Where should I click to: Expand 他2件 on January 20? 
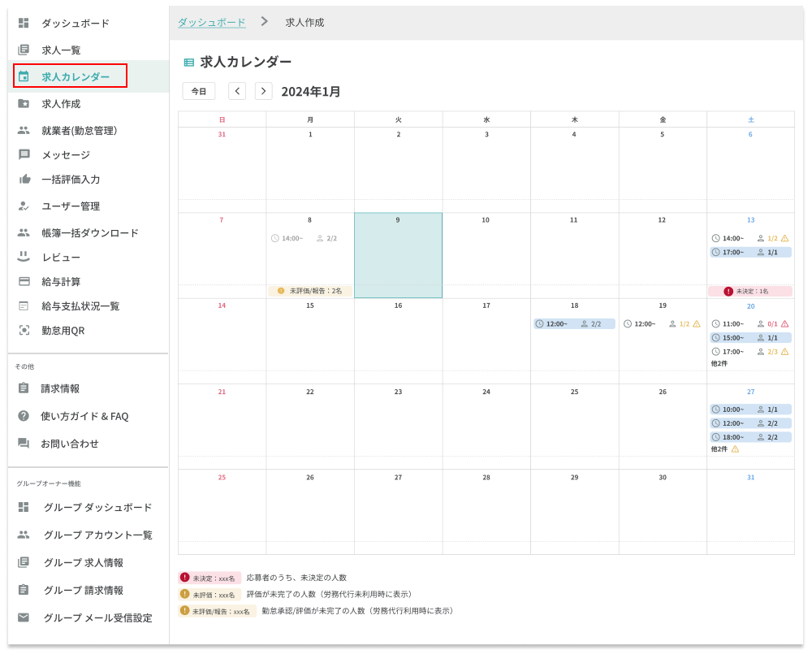pos(719,364)
